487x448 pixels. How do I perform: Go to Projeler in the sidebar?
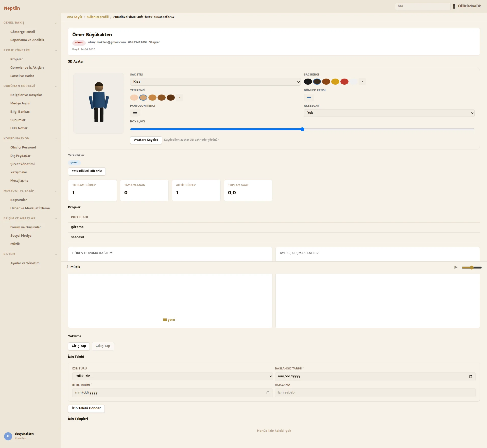[x=16, y=59]
